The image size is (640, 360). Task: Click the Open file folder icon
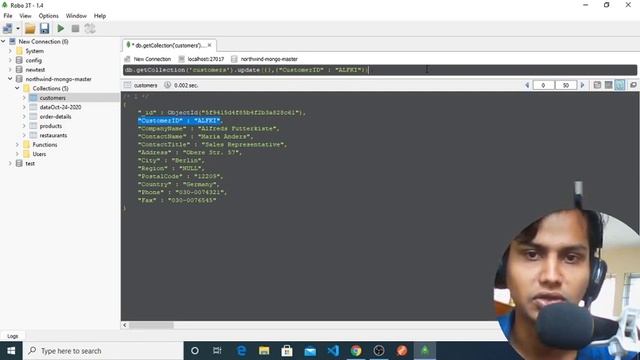[30, 28]
